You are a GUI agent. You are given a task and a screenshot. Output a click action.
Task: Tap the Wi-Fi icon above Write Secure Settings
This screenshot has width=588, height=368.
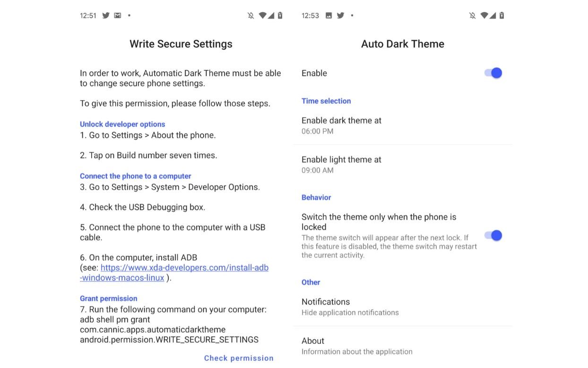pos(263,16)
